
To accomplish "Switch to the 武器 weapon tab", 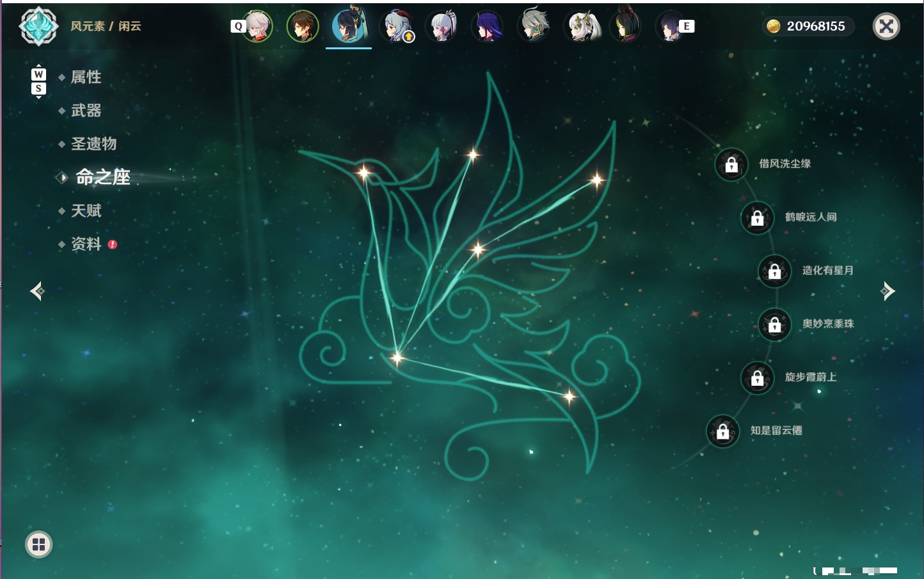I will tap(86, 111).
